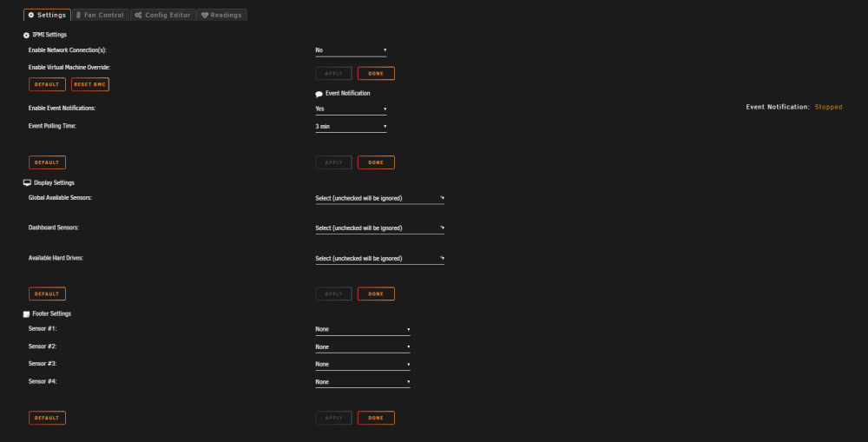
Task: Click the 'Sensor #1:' label
Action: click(x=43, y=329)
